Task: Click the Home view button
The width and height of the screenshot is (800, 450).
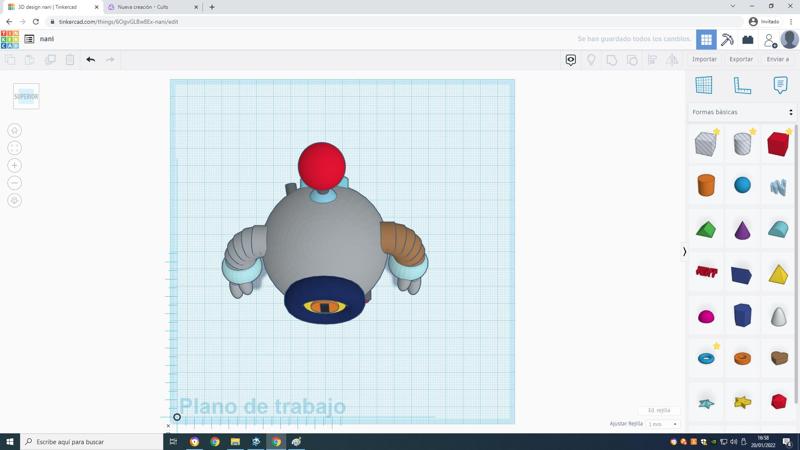Action: pyautogui.click(x=14, y=130)
